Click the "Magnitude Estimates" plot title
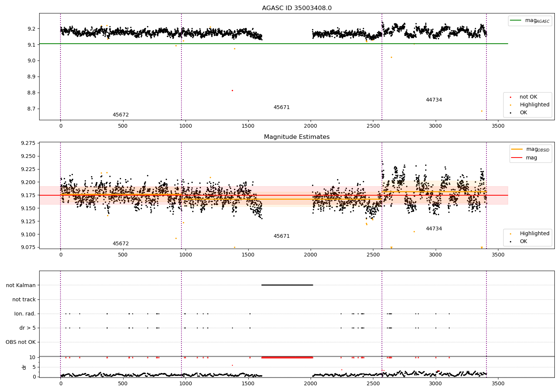560x392 pixels. pyautogui.click(x=297, y=137)
